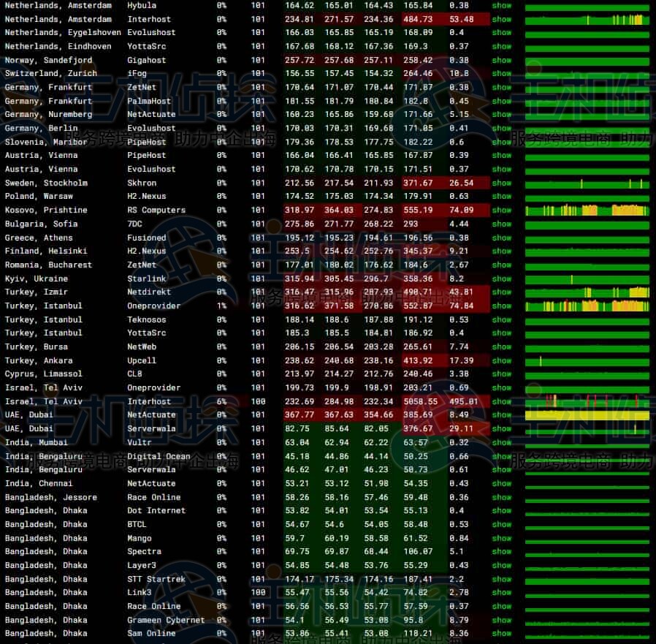The height and width of the screenshot is (644, 656).
Task: Show details for Switzerland, Zurich iFog
Action: click(501, 74)
